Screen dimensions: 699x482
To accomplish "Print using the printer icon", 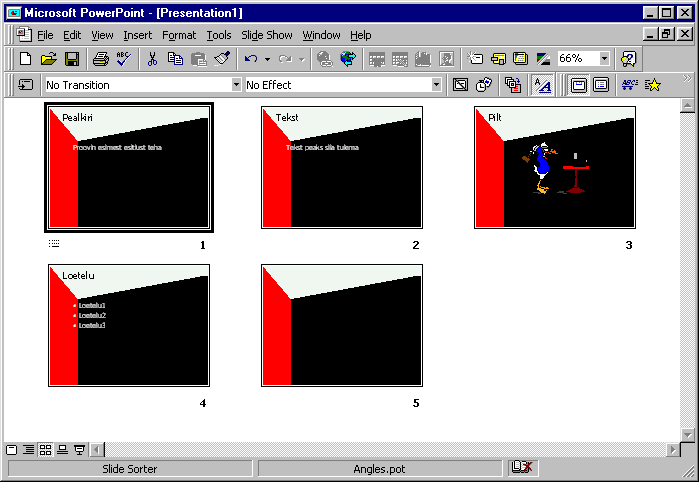I will click(101, 59).
